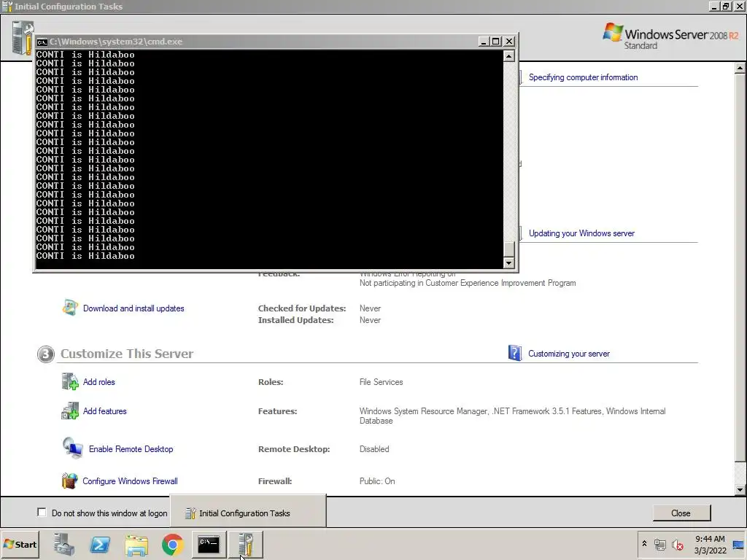
Task: Open cmd.exe window system menu icon
Action: (42, 42)
